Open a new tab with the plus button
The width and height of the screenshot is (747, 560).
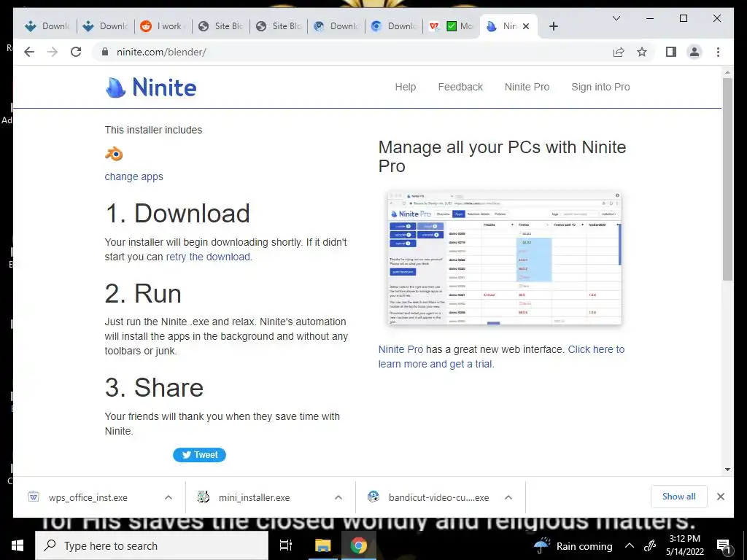553,26
